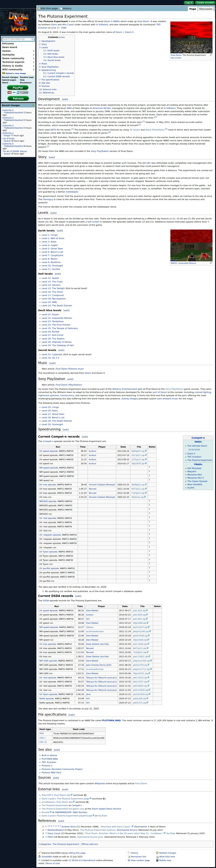Click the MD5 hash type link
This screenshot has width=216, height=868.
[x=42, y=733]
